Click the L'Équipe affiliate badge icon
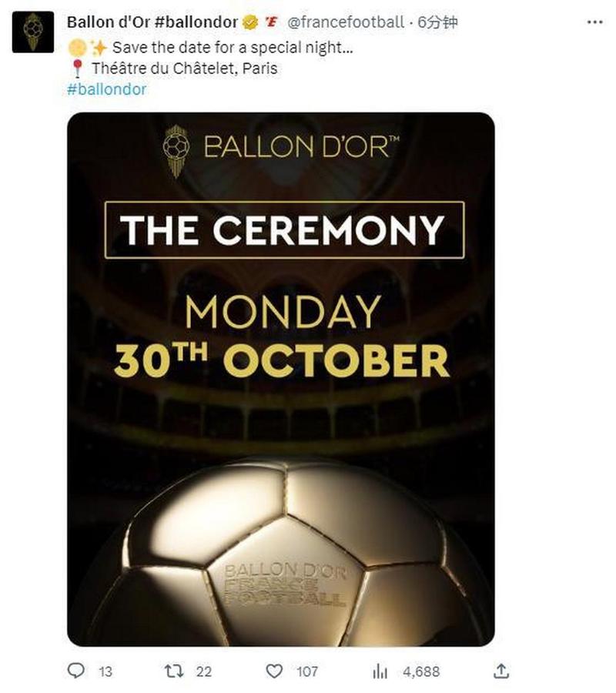616x693 pixels. [271, 22]
